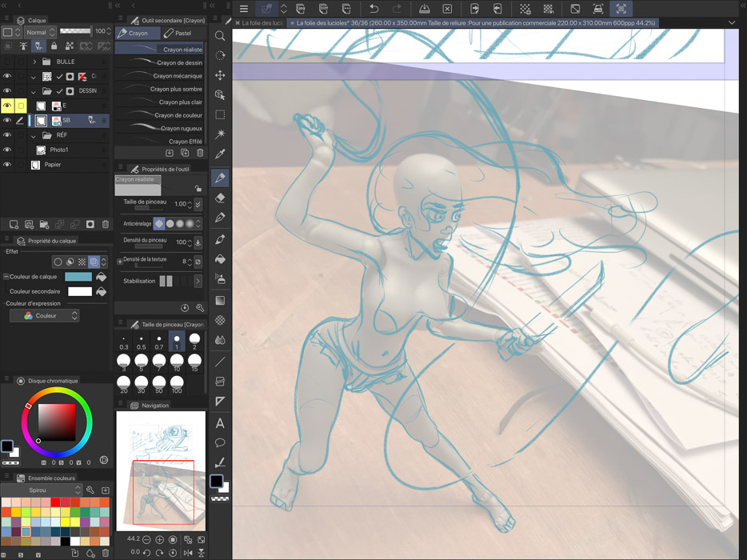This screenshot has width=747, height=560.
Task: Open the Spirou color set dropdown
Action: (x=43, y=490)
